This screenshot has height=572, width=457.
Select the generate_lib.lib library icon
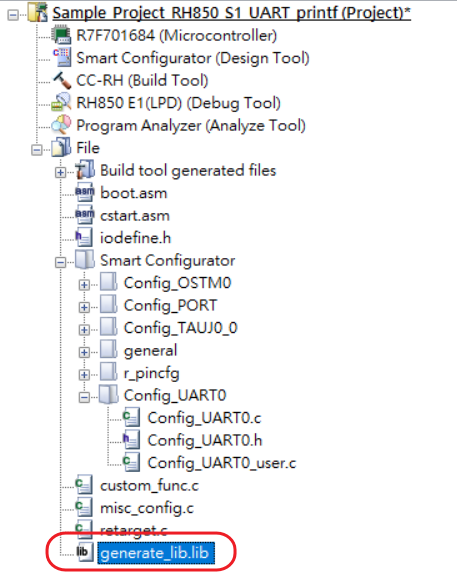click(x=84, y=552)
